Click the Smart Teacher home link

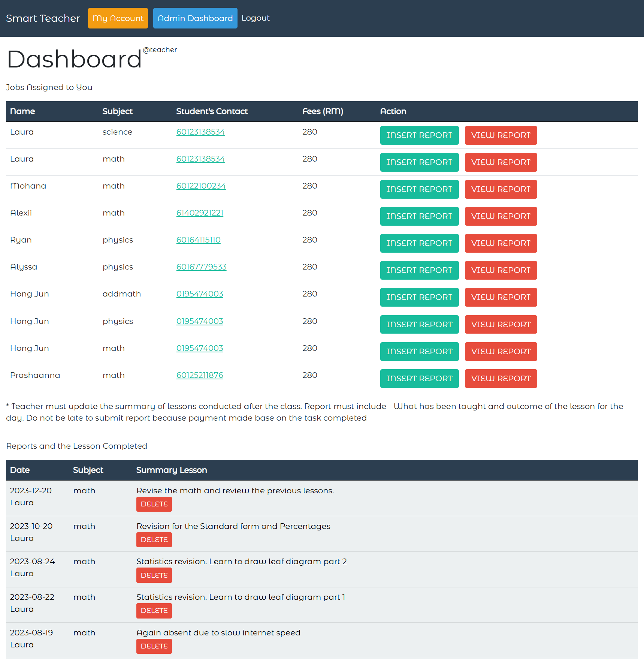[x=43, y=18]
